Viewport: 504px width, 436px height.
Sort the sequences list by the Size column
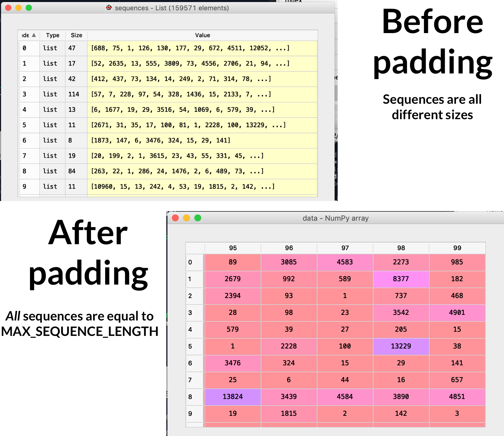76,35
